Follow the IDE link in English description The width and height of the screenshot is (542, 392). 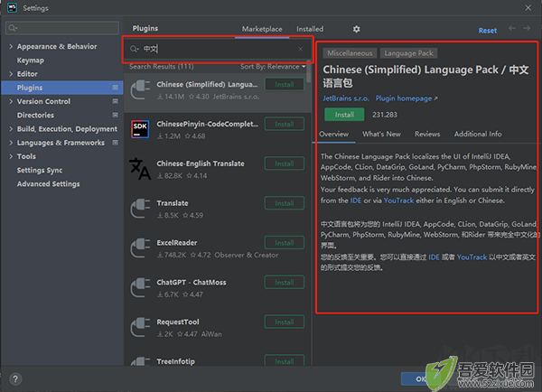coord(356,201)
